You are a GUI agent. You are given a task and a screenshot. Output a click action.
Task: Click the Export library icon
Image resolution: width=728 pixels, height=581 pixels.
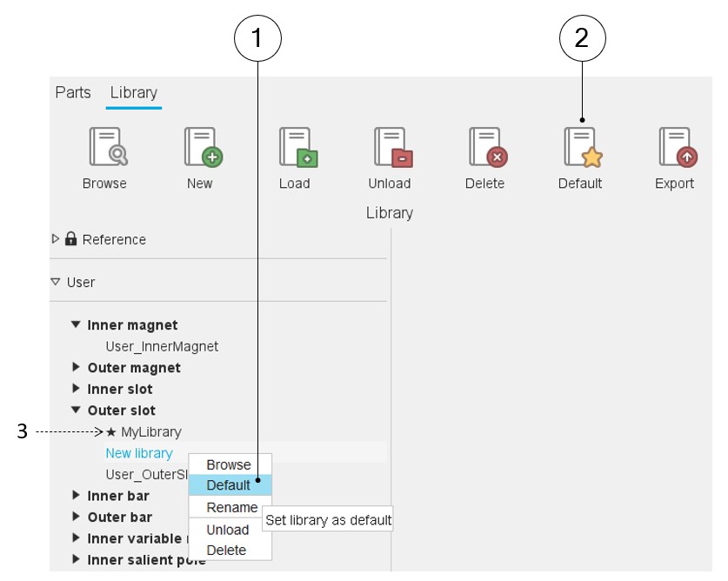(677, 147)
